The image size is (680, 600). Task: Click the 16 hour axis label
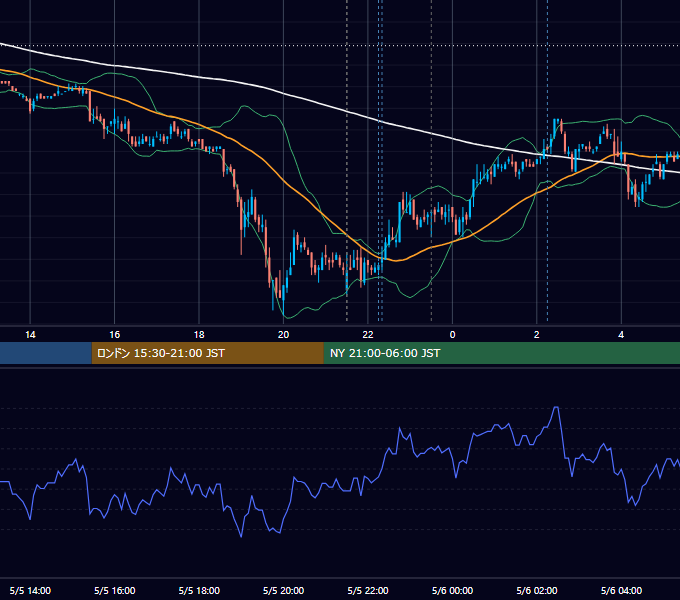114,335
